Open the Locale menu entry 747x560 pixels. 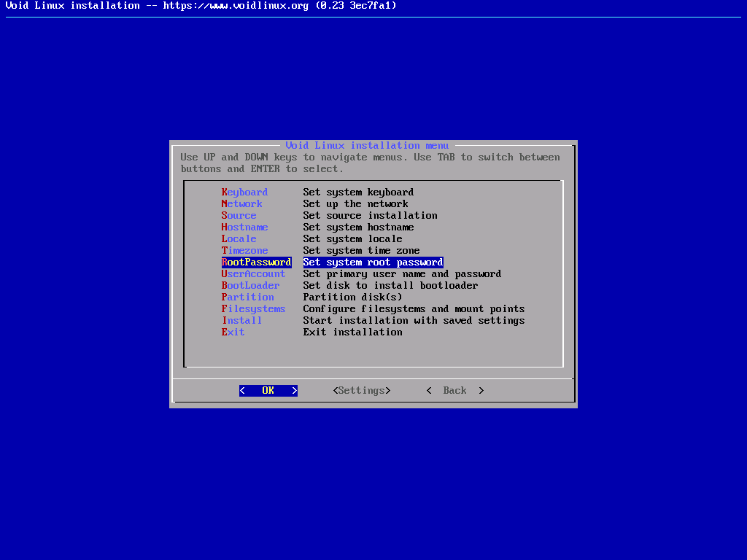pyautogui.click(x=239, y=239)
